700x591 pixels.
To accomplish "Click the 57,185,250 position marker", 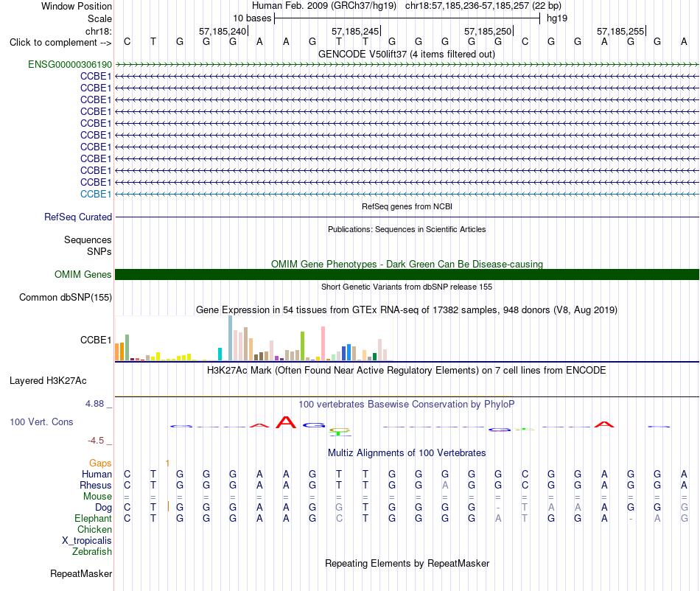I will 489,31.
